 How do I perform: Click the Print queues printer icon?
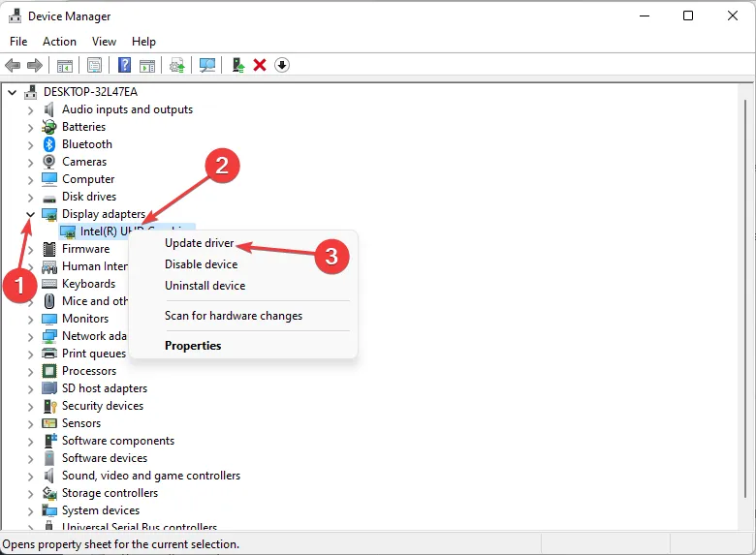tap(49, 354)
